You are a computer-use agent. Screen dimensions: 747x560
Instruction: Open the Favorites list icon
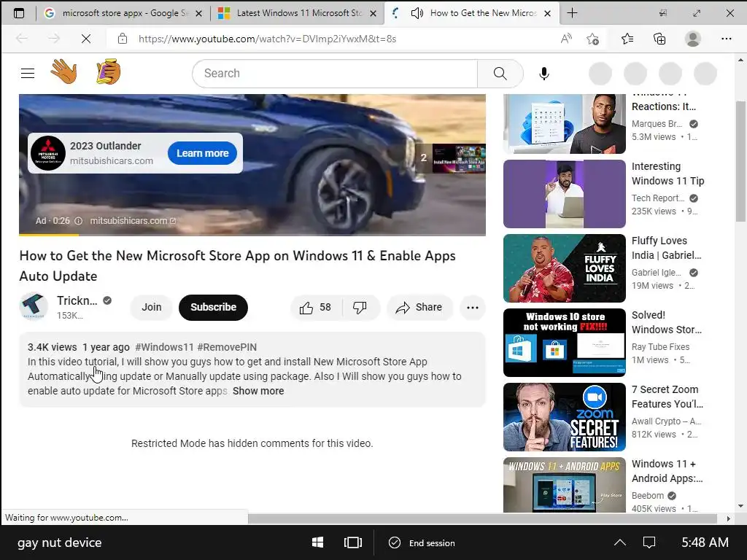(x=627, y=39)
